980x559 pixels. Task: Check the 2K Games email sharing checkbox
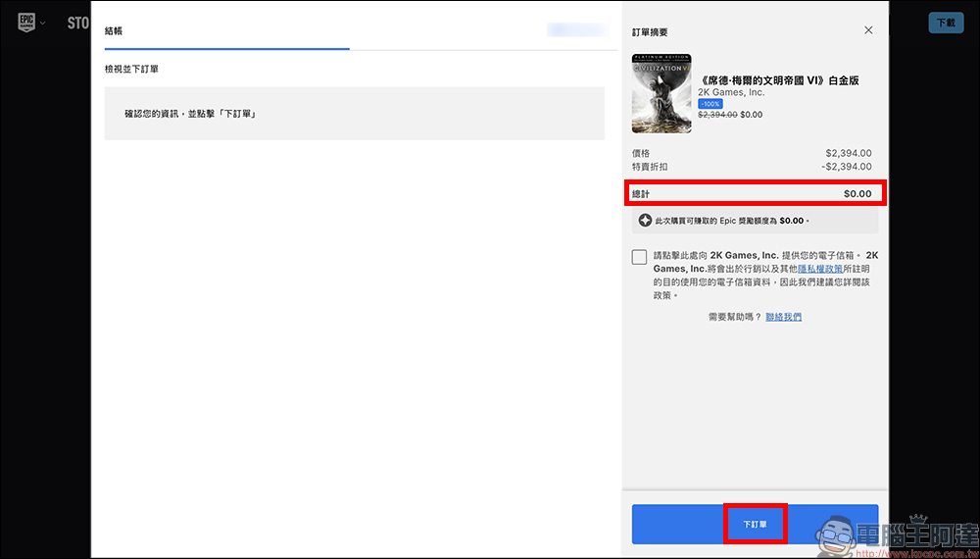tap(639, 257)
